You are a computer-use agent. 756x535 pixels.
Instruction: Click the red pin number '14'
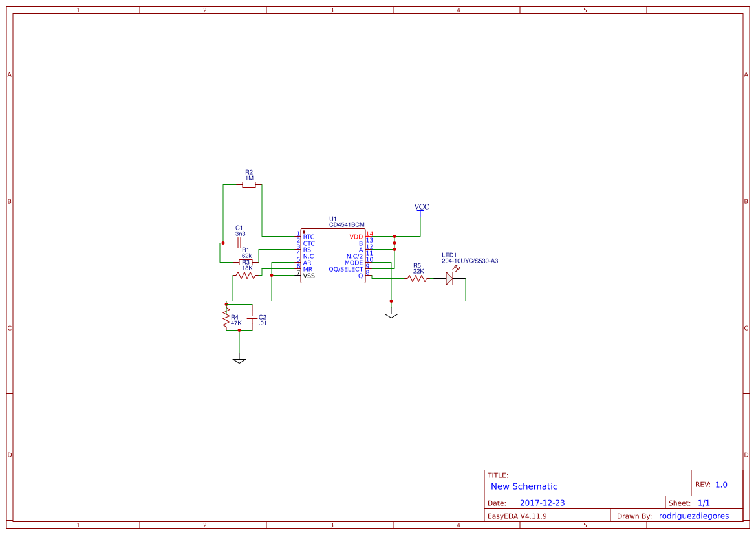[369, 234]
